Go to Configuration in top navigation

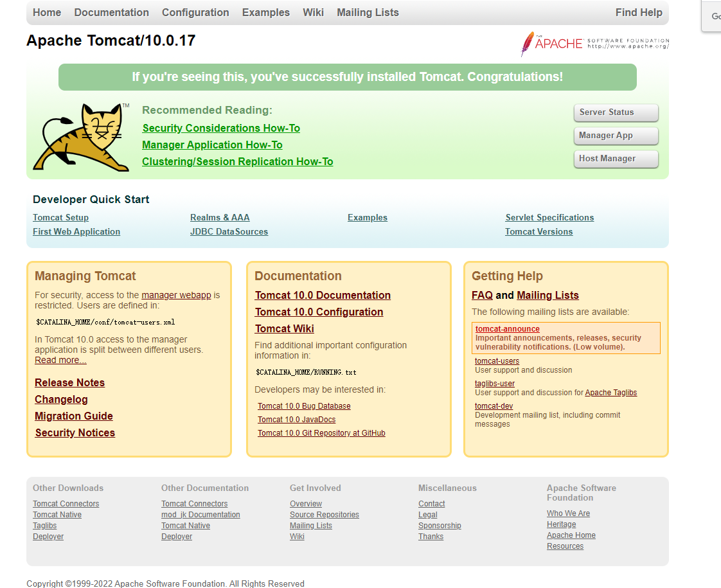pyautogui.click(x=195, y=12)
